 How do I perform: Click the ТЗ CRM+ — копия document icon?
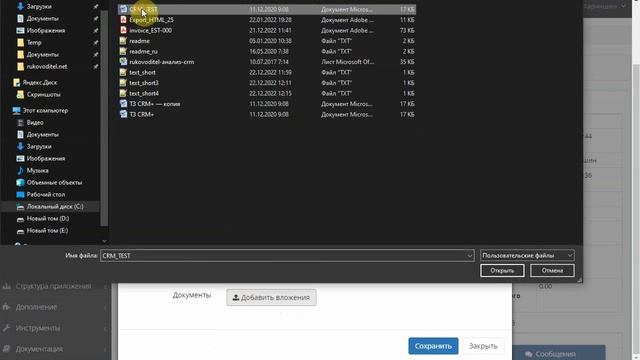coord(123,104)
